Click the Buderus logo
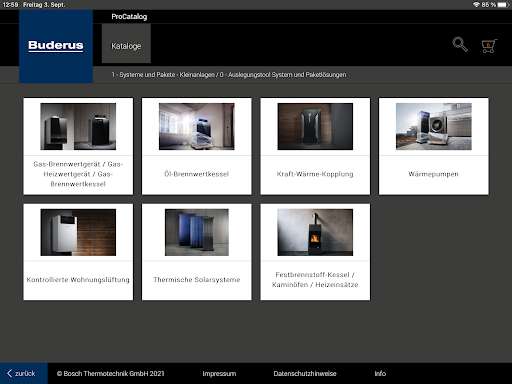512x384 pixels. 56,46
